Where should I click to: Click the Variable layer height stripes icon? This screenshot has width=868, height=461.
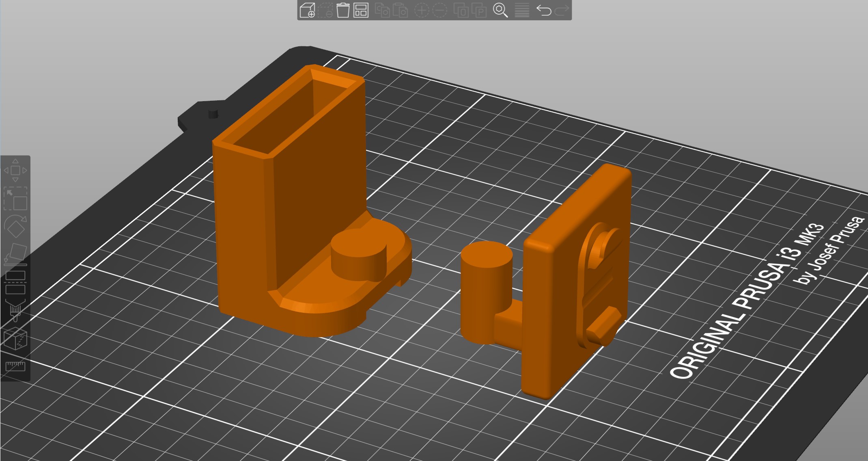(522, 10)
